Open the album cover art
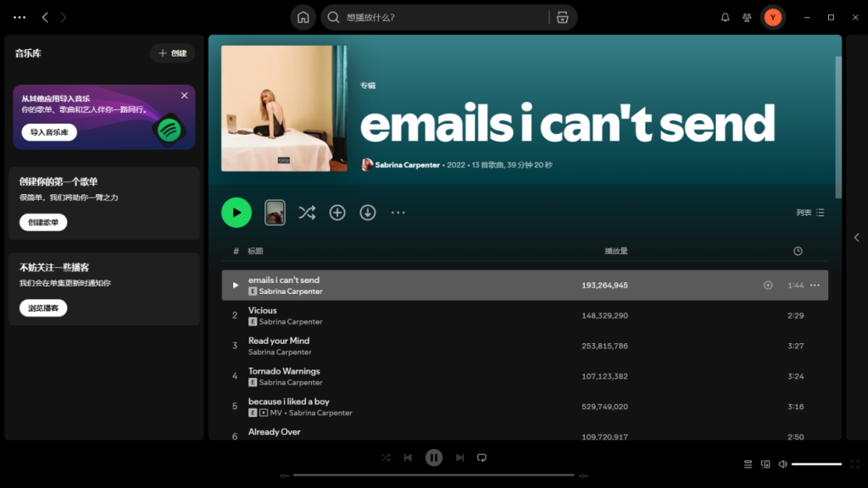 click(284, 108)
